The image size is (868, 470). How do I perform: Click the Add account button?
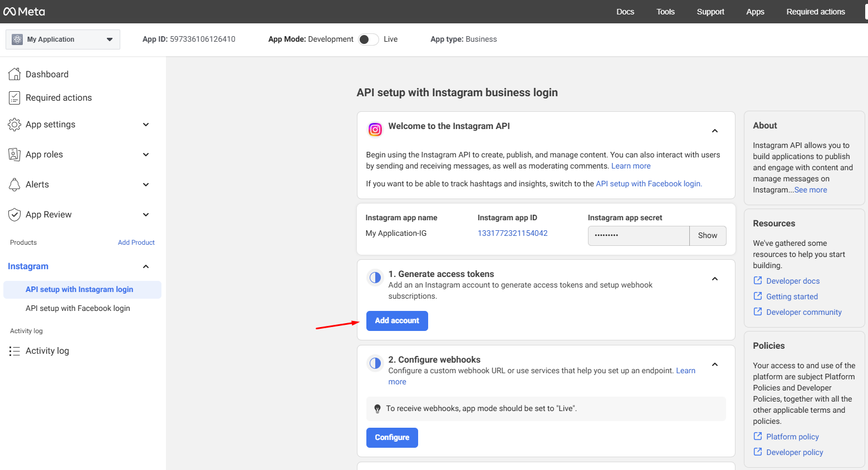(x=397, y=321)
